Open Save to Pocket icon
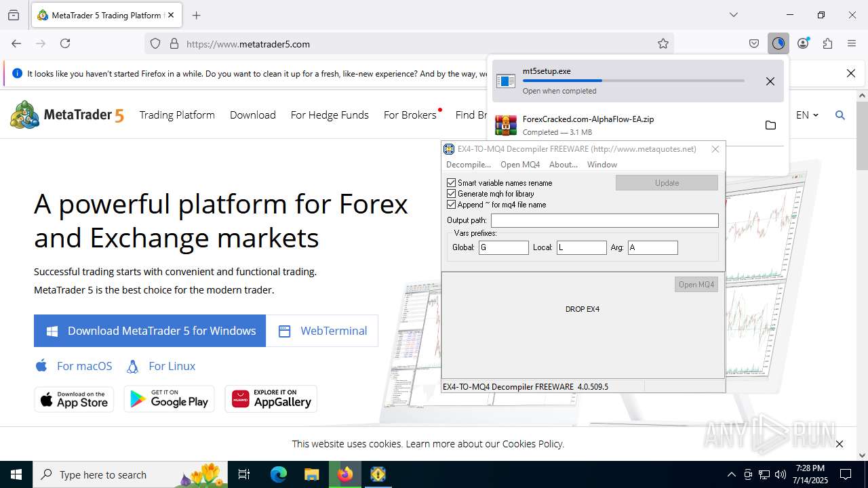 coord(754,43)
